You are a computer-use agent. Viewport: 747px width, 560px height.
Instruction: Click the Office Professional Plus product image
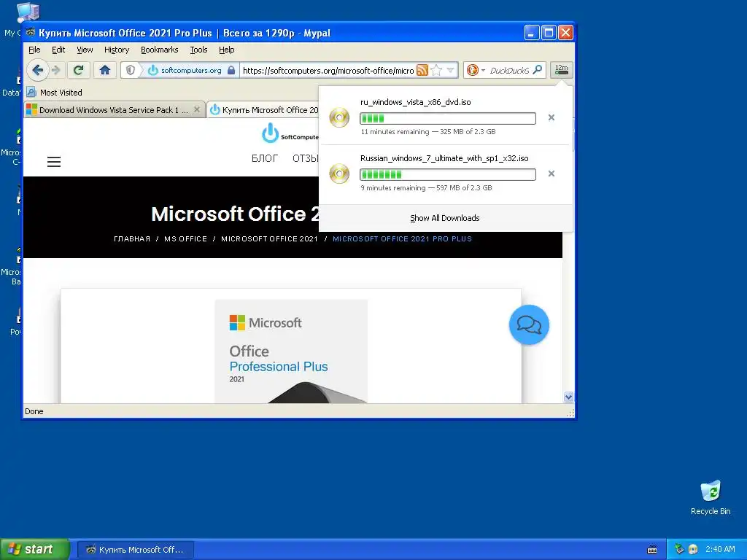pos(291,351)
